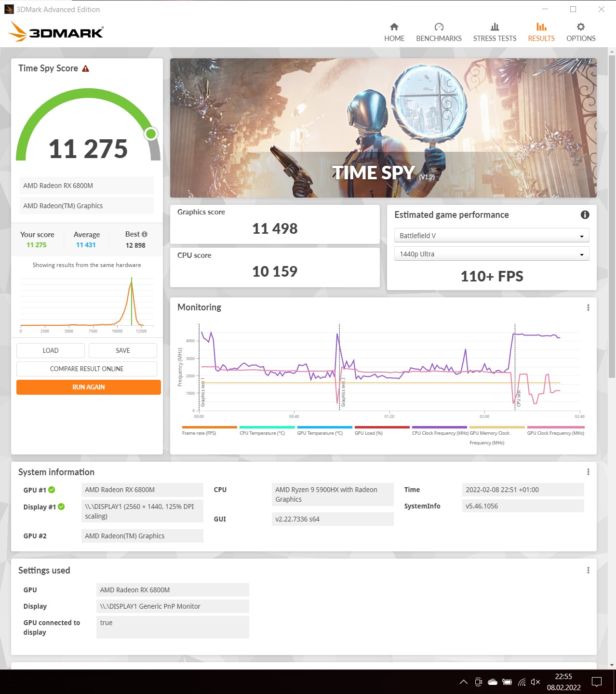Toggle the GPU Temperature legend item
Image resolution: width=616 pixels, height=694 pixels.
324,430
